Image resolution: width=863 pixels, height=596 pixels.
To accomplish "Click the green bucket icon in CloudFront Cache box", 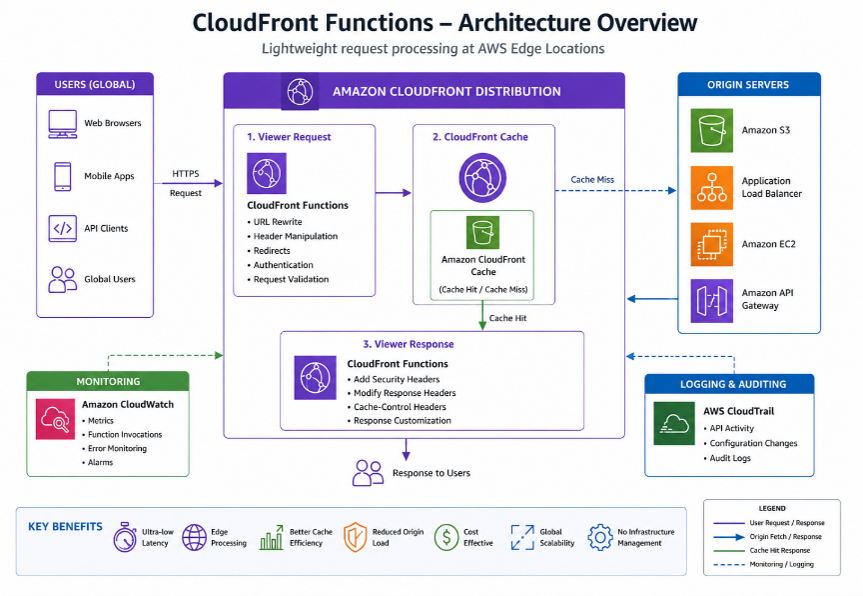I will tap(483, 232).
